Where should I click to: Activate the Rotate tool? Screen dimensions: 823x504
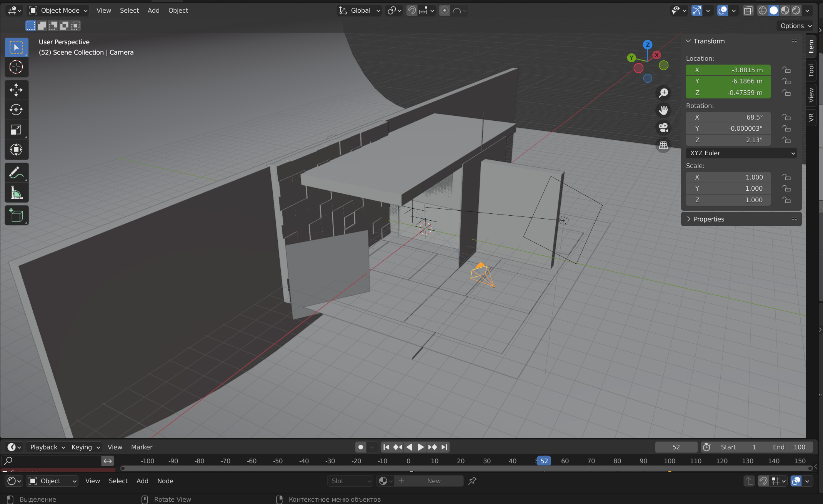tap(16, 110)
